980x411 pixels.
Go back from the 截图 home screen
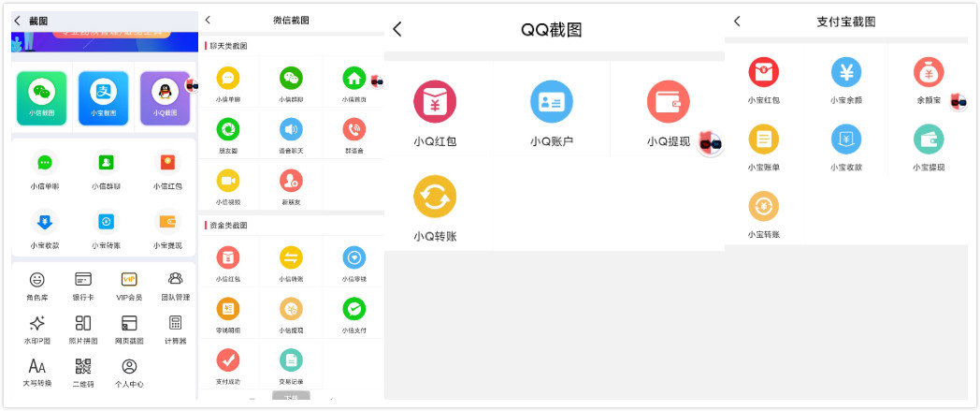[x=17, y=21]
